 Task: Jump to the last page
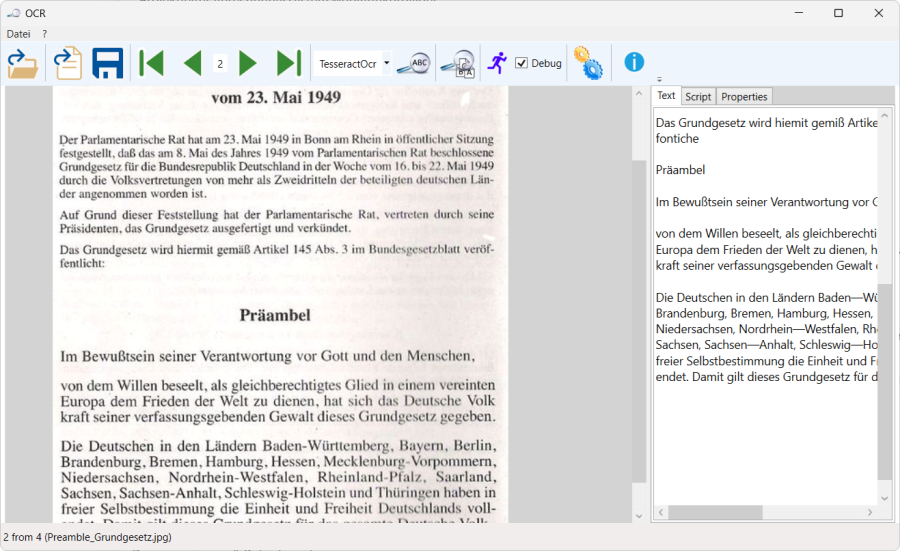[289, 63]
